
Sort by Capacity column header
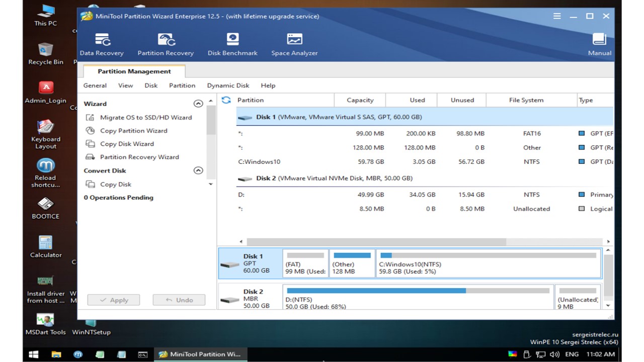pos(360,100)
